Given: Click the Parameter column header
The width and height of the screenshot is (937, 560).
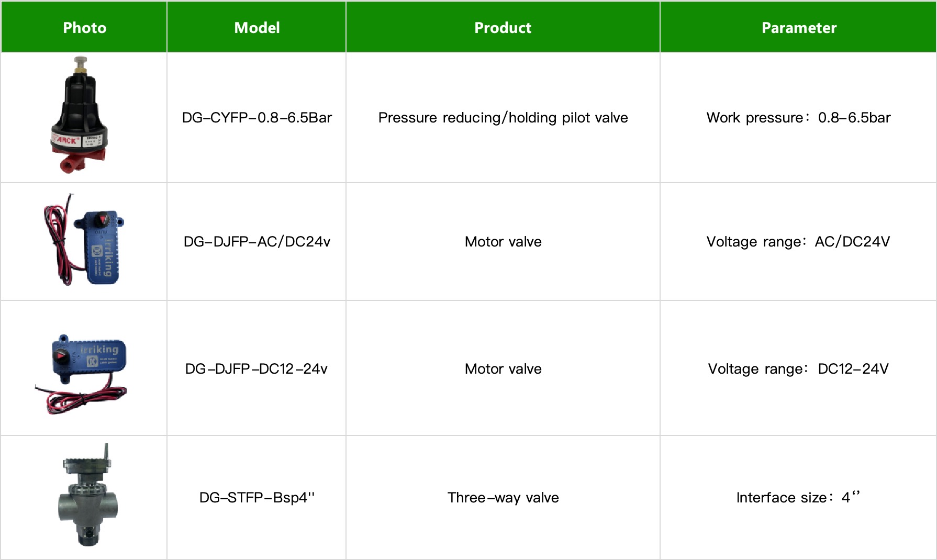Looking at the screenshot, I should click(x=799, y=28).
